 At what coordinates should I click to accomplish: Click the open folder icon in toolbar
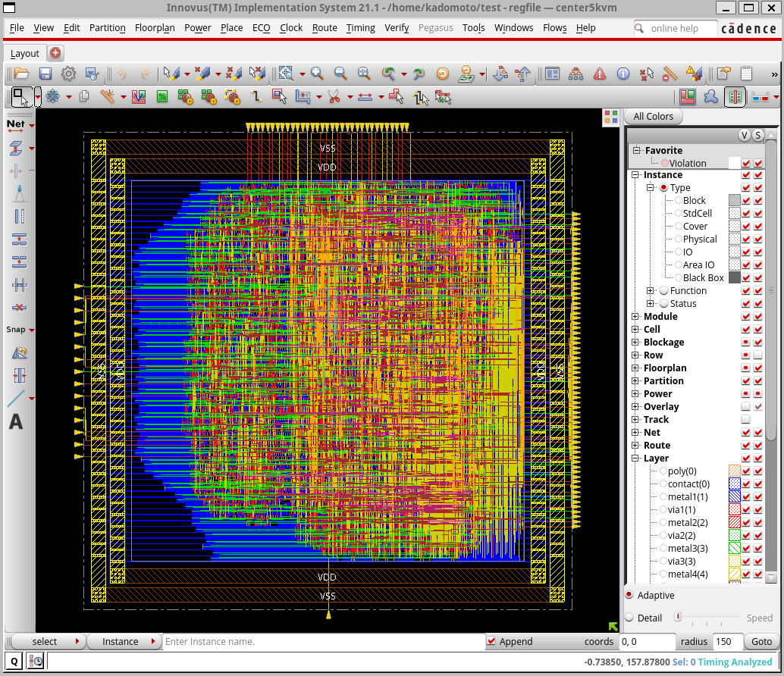point(21,74)
